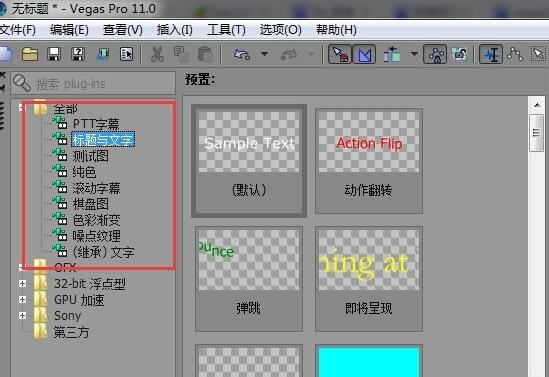Click the 滚动字幕 plug-in icon
Viewport: 549px width, 377px height.
pyautogui.click(x=60, y=188)
